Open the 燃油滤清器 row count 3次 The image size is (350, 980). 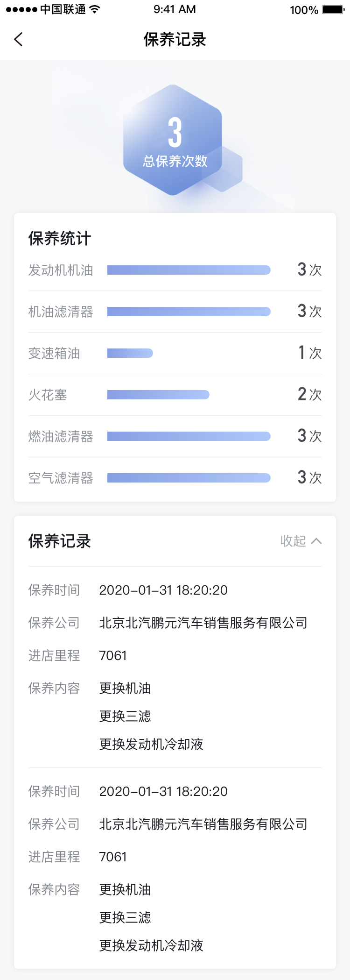310,436
